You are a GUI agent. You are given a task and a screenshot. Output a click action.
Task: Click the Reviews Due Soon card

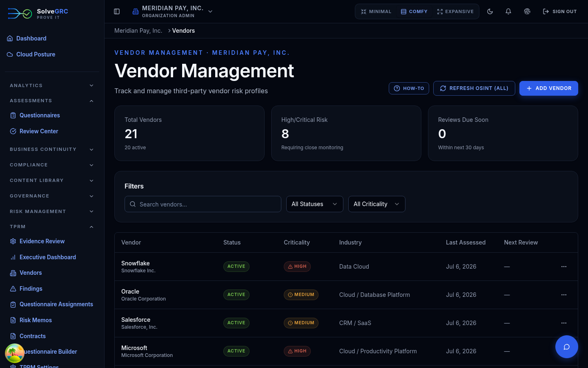[x=503, y=133]
